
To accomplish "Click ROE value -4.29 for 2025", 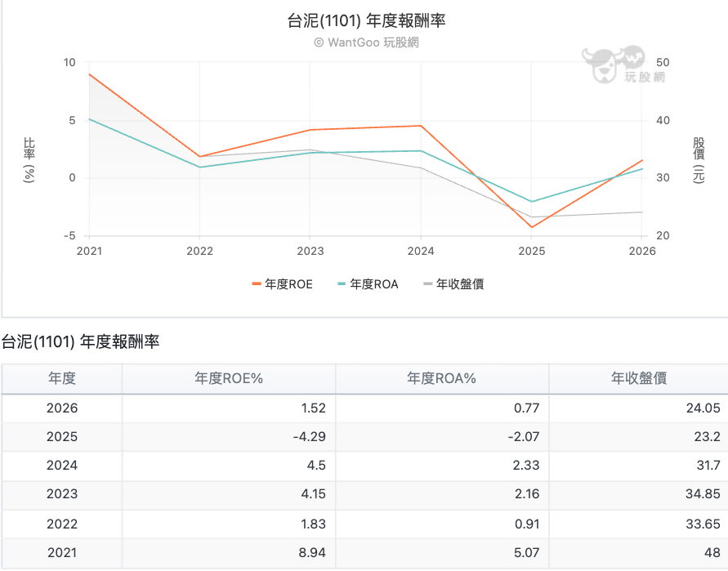I will click(309, 437).
